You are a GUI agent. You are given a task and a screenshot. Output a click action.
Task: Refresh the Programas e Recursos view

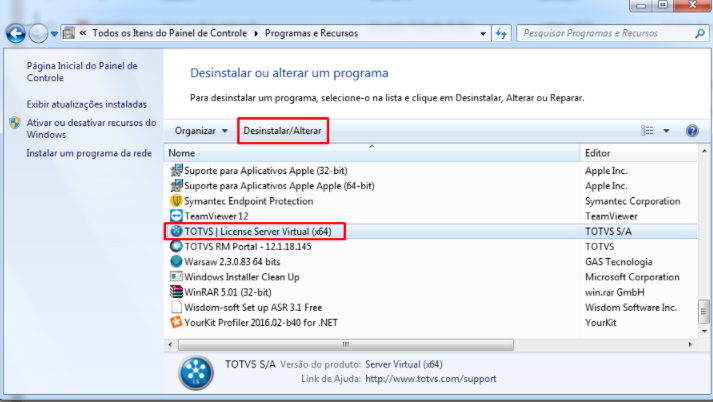pos(501,34)
